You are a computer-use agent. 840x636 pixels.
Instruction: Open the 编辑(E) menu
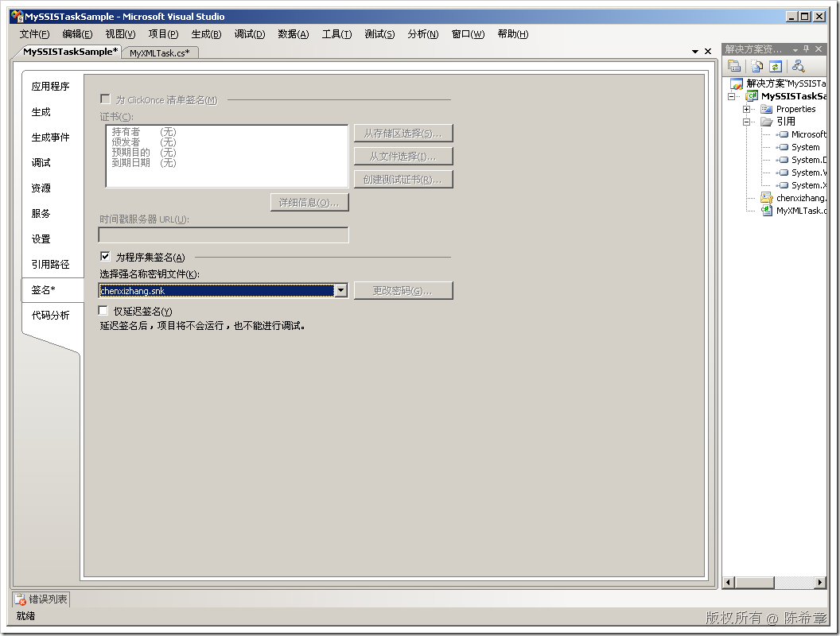pyautogui.click(x=77, y=34)
